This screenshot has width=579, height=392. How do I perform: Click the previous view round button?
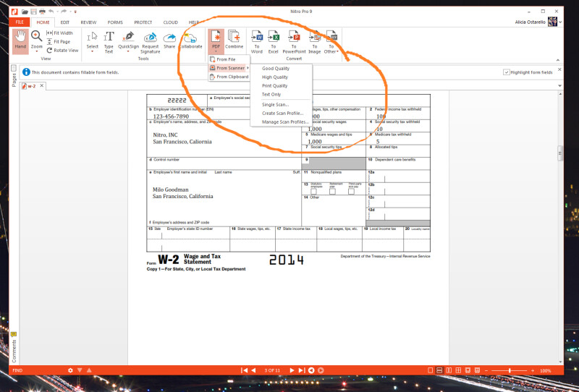[311, 370]
